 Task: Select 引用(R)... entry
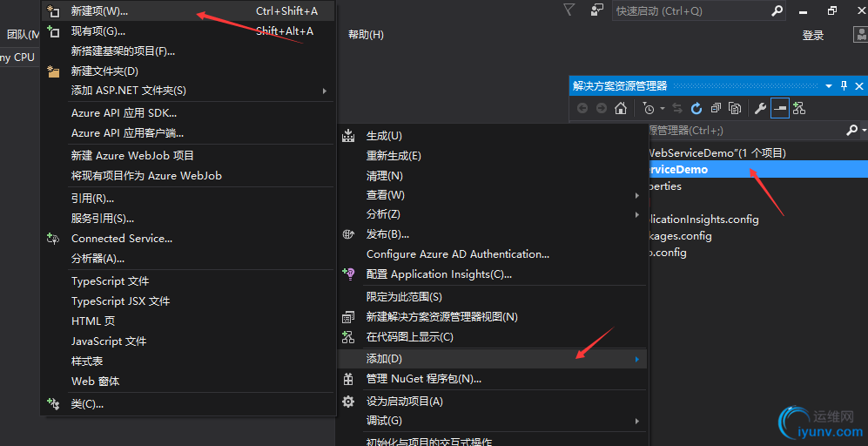coord(188,199)
